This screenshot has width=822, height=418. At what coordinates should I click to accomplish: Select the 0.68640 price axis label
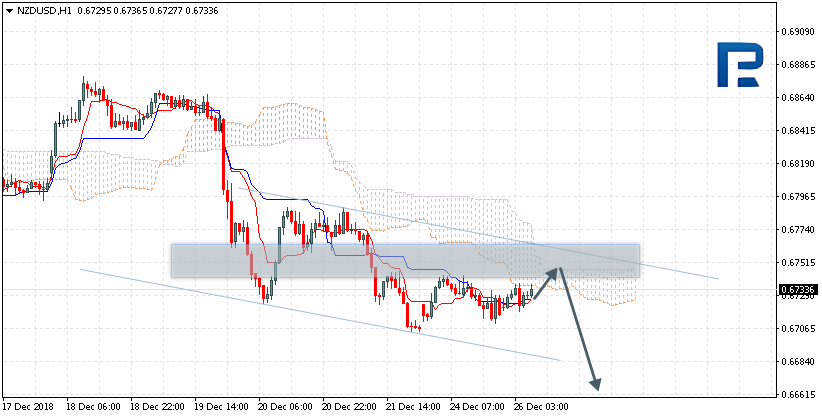tap(797, 98)
